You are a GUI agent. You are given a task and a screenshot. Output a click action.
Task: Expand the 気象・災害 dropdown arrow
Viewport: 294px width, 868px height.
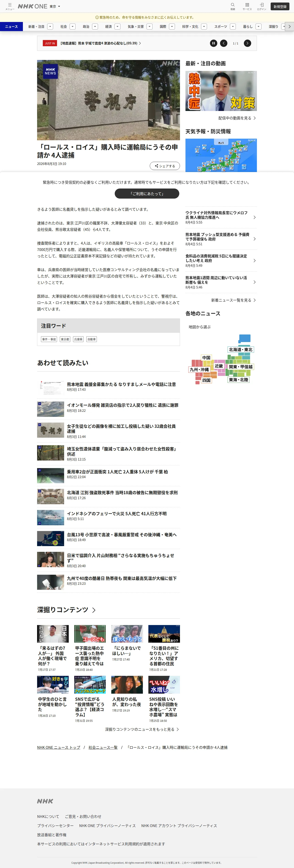pos(150,26)
